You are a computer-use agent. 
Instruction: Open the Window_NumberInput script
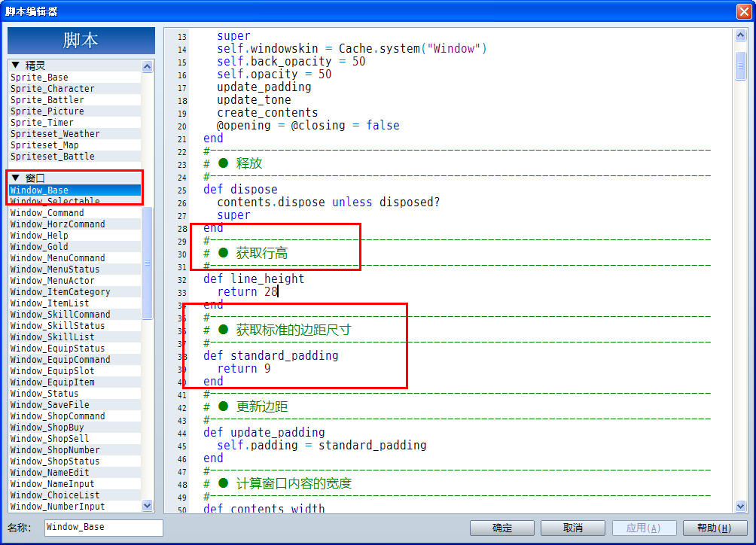pos(75,507)
